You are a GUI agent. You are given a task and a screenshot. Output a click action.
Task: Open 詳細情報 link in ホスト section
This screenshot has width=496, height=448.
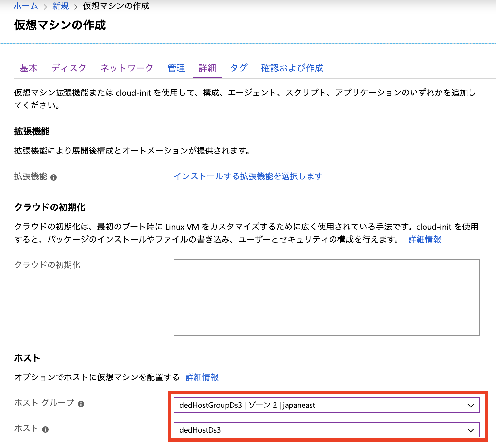[x=202, y=377]
